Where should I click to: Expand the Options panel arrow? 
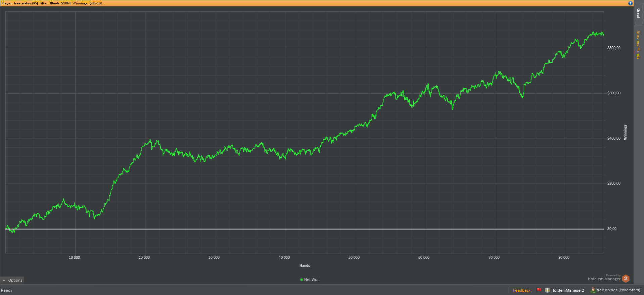(x=4, y=280)
